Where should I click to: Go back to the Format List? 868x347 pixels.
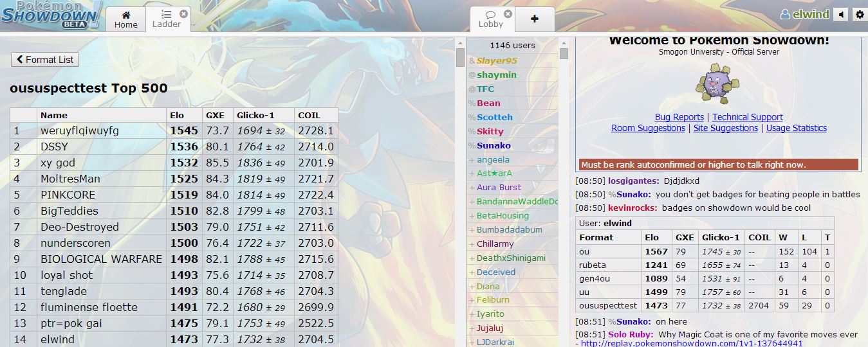point(45,59)
